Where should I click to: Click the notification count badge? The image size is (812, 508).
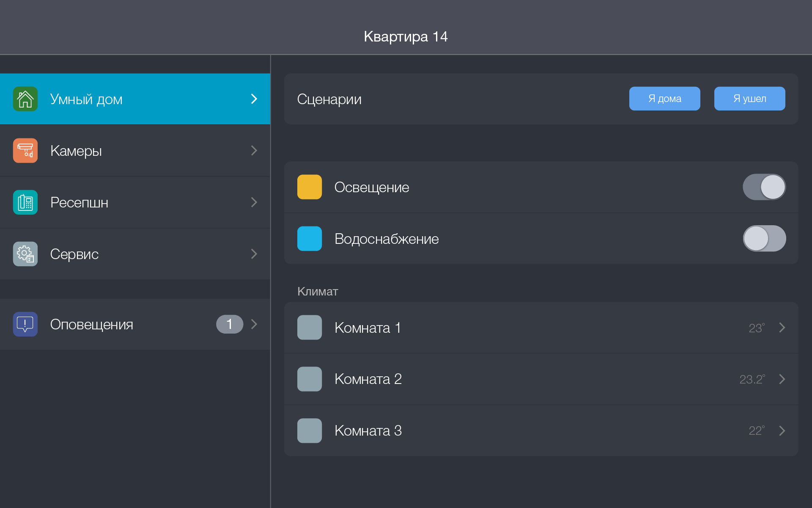click(x=230, y=324)
